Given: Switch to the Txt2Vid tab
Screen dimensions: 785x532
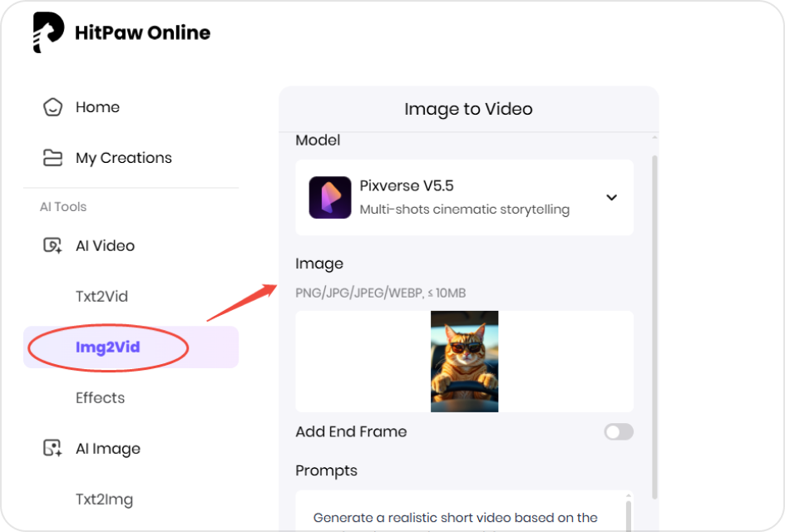Looking at the screenshot, I should pos(103,296).
